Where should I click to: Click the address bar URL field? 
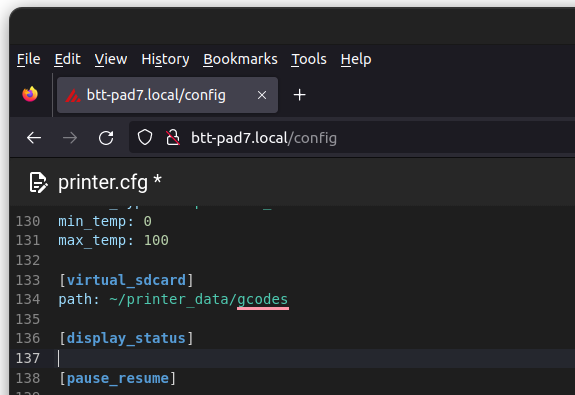pos(352,138)
